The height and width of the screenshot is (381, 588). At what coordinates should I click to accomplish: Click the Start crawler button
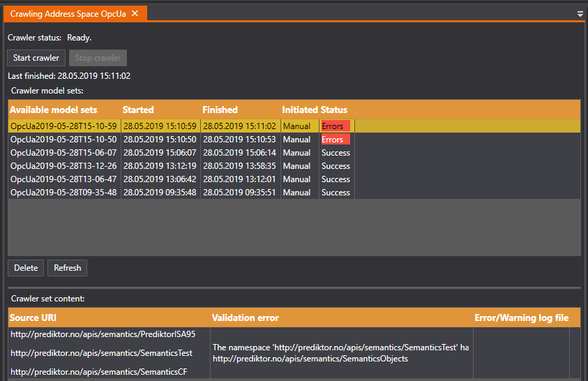(x=36, y=58)
